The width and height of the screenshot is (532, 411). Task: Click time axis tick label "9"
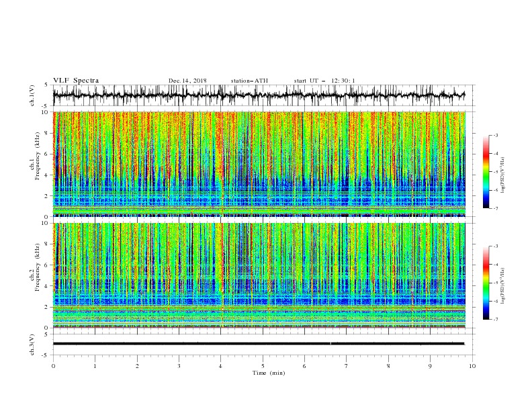(430, 366)
